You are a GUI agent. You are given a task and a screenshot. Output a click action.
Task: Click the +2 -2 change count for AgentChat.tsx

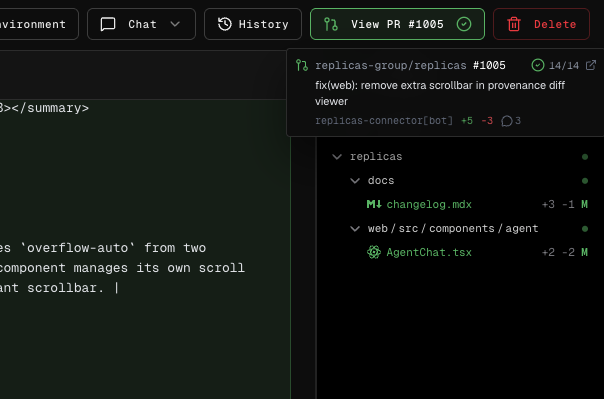click(x=558, y=253)
